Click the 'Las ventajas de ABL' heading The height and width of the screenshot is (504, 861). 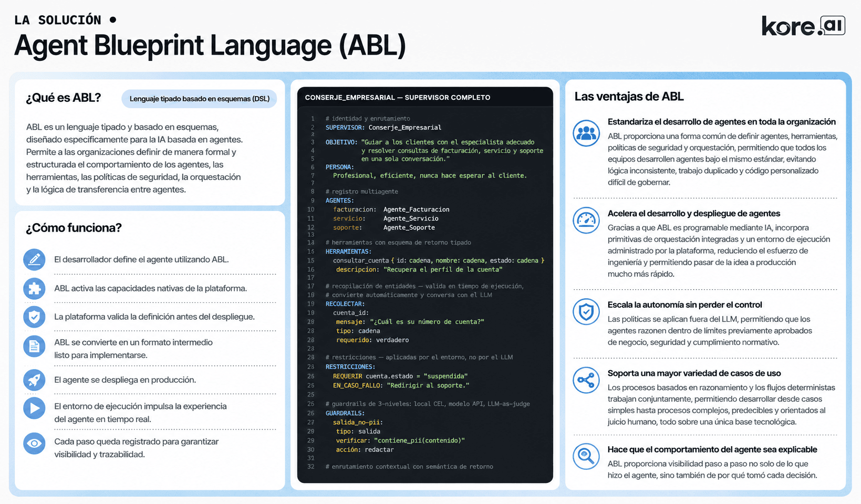(x=629, y=97)
